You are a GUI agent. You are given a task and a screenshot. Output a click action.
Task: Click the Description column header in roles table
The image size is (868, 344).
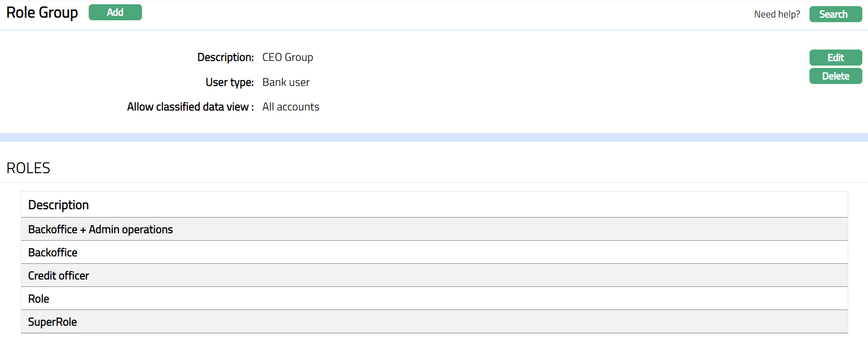coord(58,205)
